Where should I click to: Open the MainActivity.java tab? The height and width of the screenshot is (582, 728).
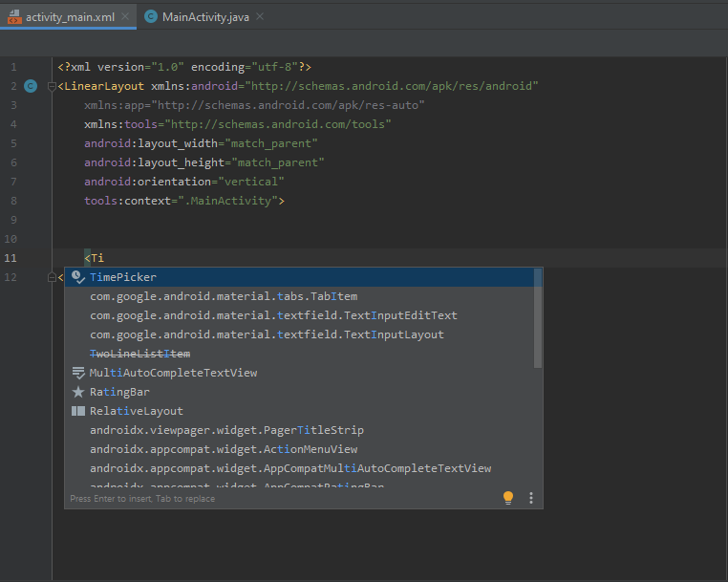[x=205, y=17]
